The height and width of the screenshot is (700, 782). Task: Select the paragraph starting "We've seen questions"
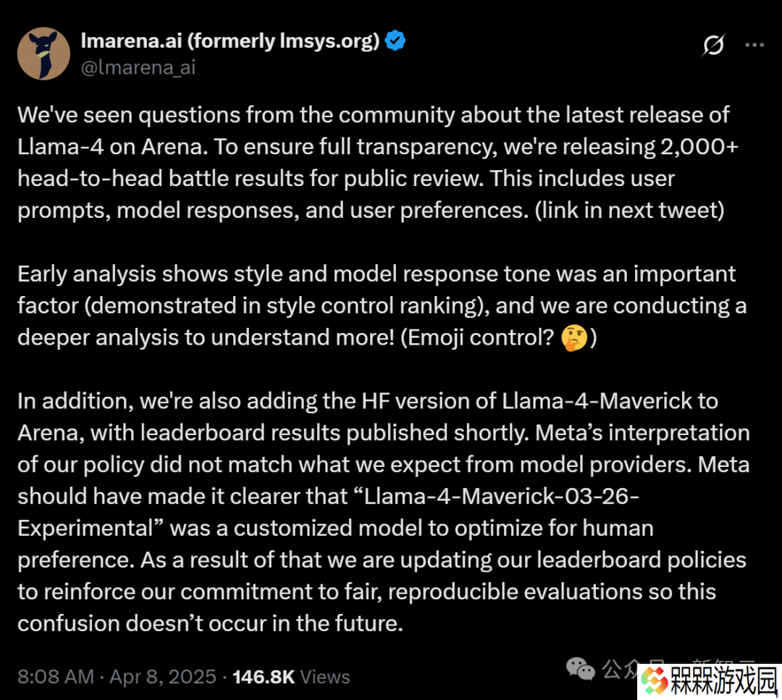coord(378,163)
